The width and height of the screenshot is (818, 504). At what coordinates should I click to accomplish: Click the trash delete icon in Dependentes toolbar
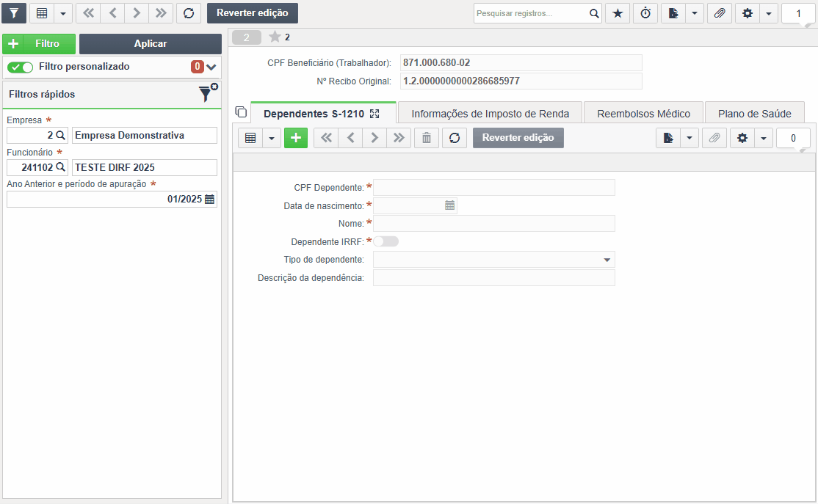click(426, 138)
